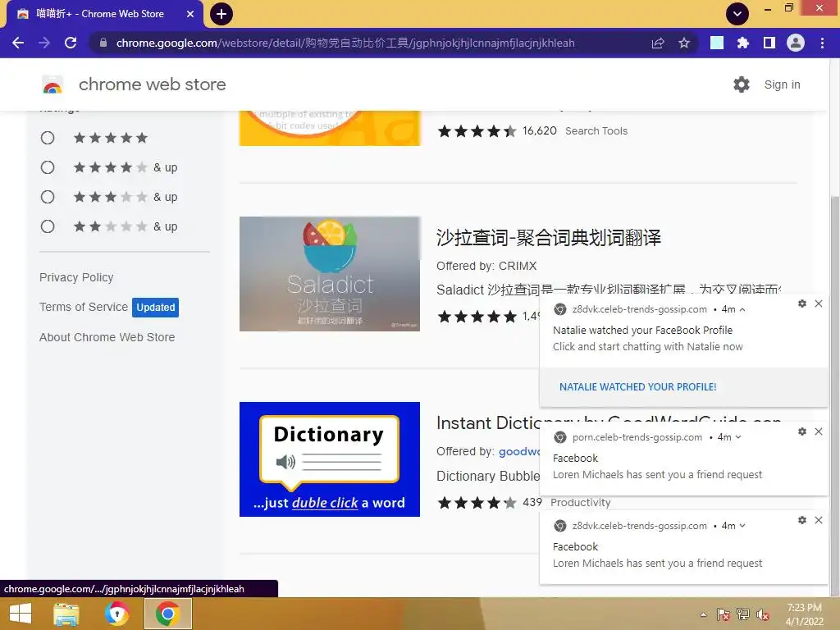Open the Extensions puzzle piece menu
Image resolution: width=840 pixels, height=630 pixels.
coord(742,43)
